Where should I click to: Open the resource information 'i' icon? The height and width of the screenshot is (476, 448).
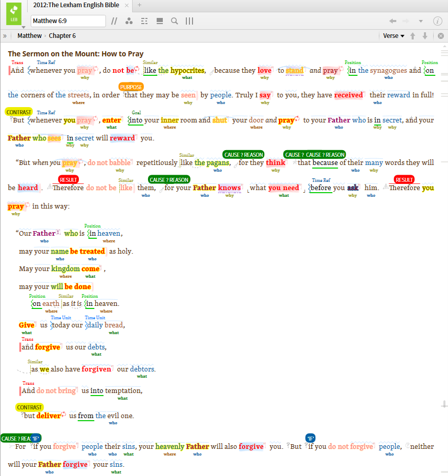437,21
